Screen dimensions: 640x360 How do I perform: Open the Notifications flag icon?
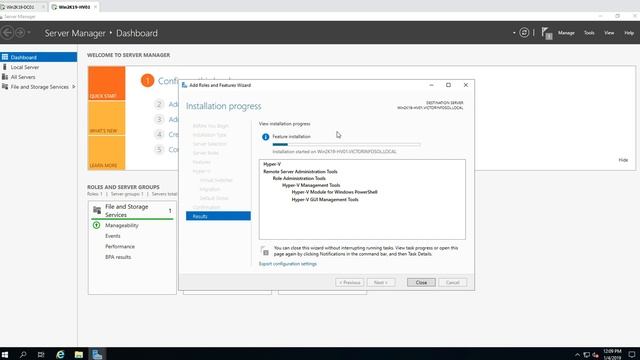pyautogui.click(x=547, y=33)
